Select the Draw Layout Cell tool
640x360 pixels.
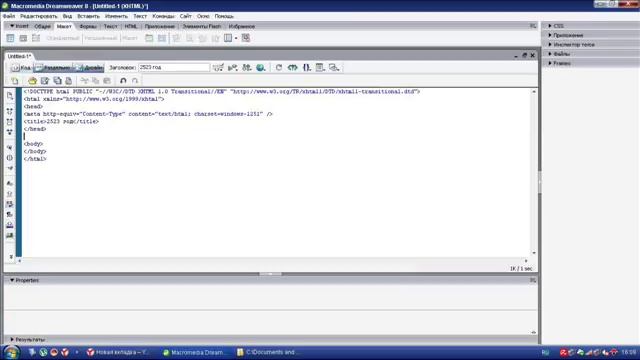(x=162, y=38)
